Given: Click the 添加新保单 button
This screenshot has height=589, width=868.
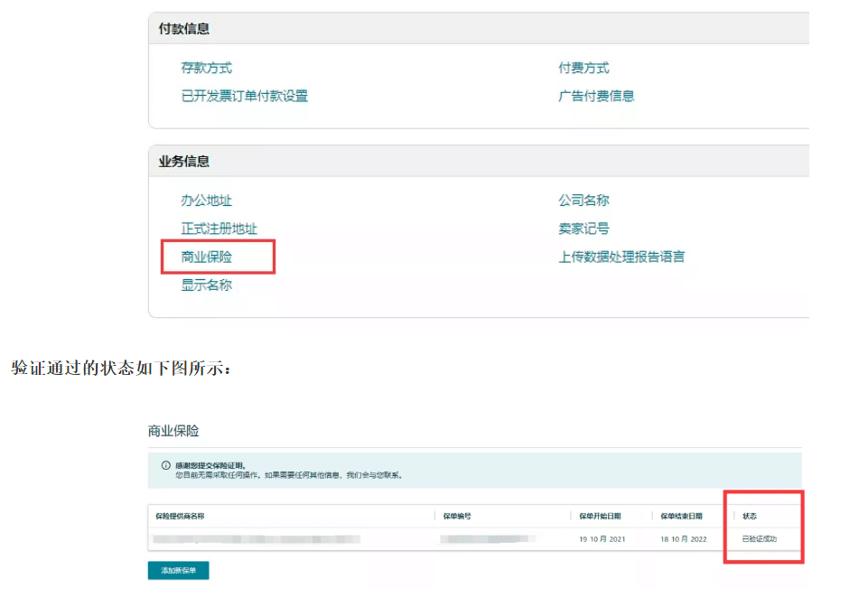Looking at the screenshot, I should tap(178, 570).
